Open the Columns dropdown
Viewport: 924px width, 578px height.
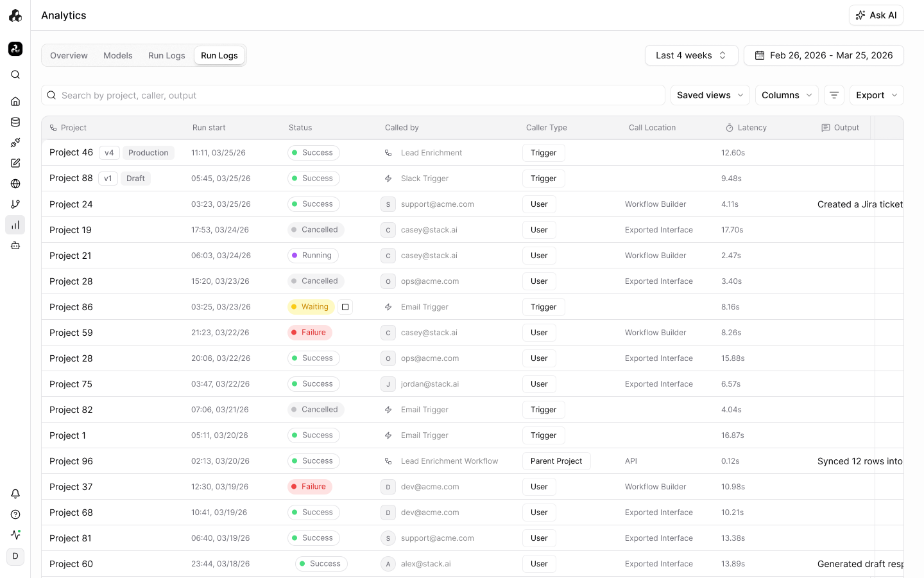[787, 95]
